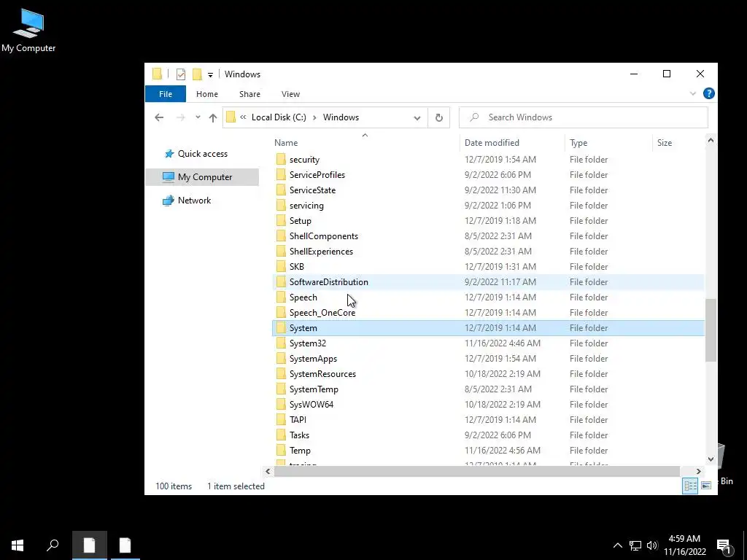Select the SystemApps folder icon
Viewport: 747px width, 560px height.
tap(281, 359)
